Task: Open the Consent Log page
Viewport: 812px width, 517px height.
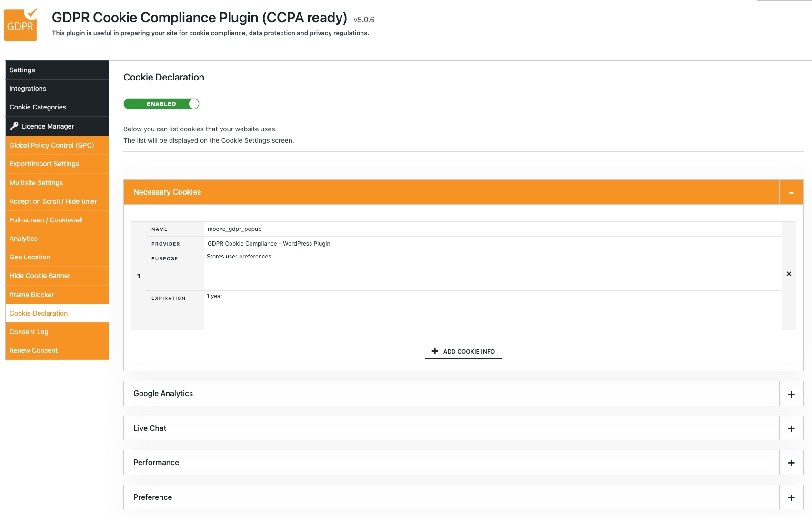Action: (29, 332)
